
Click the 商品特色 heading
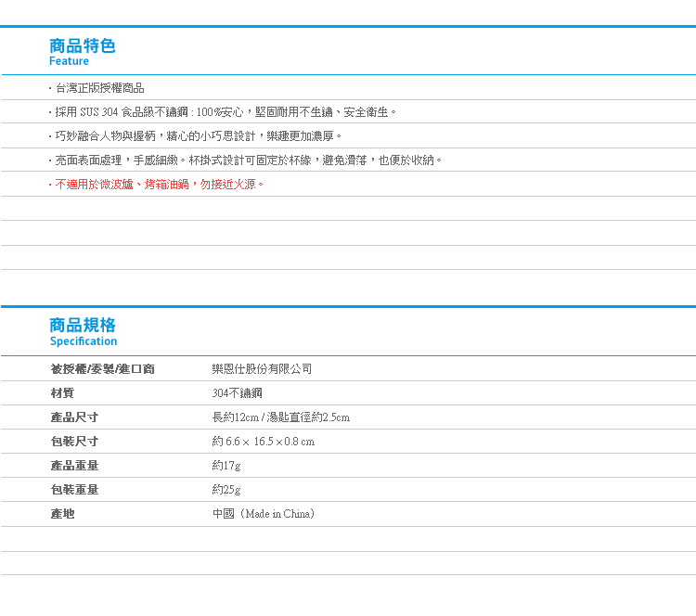83,45
